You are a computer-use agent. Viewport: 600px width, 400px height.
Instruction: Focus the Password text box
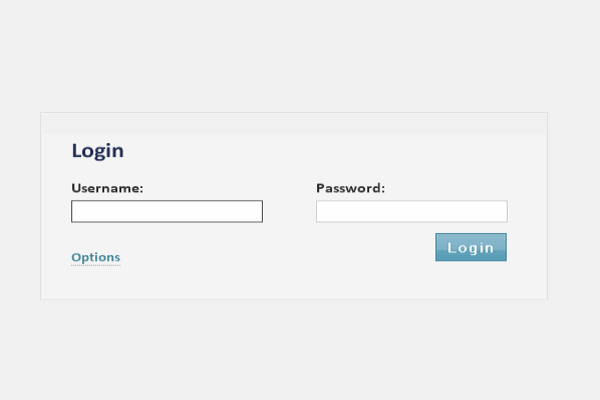[411, 211]
